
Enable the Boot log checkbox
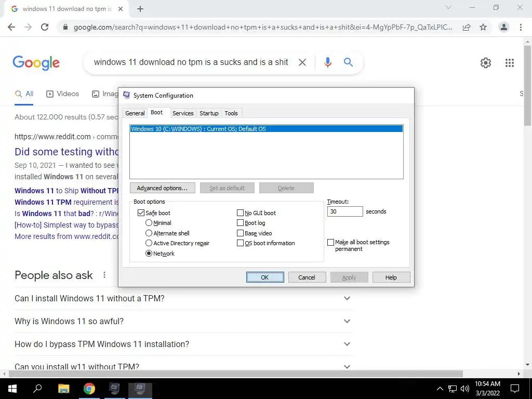point(240,223)
